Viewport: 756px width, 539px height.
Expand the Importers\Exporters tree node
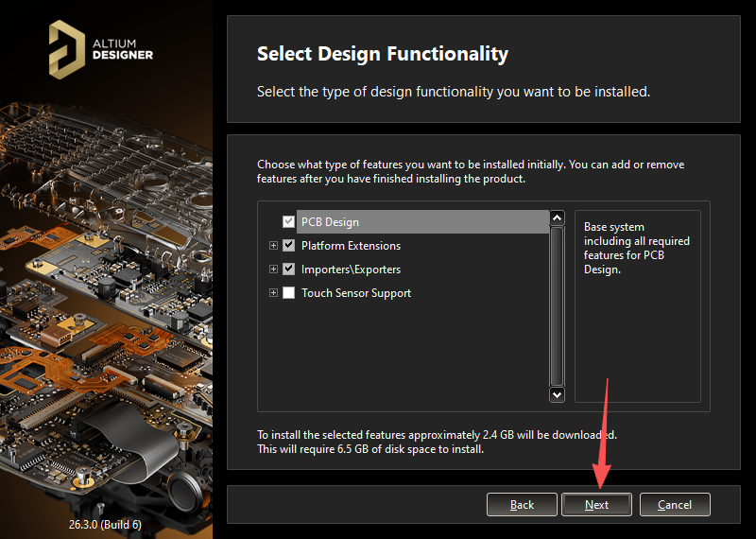tap(274, 269)
